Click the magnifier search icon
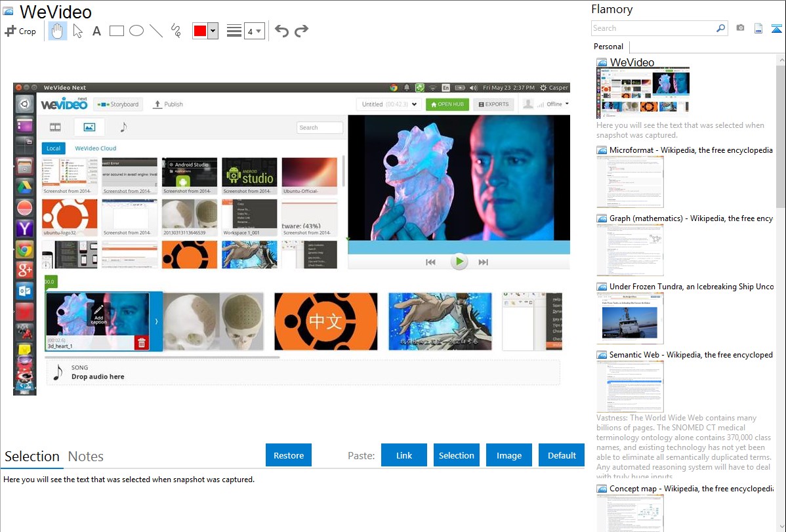 pos(720,28)
